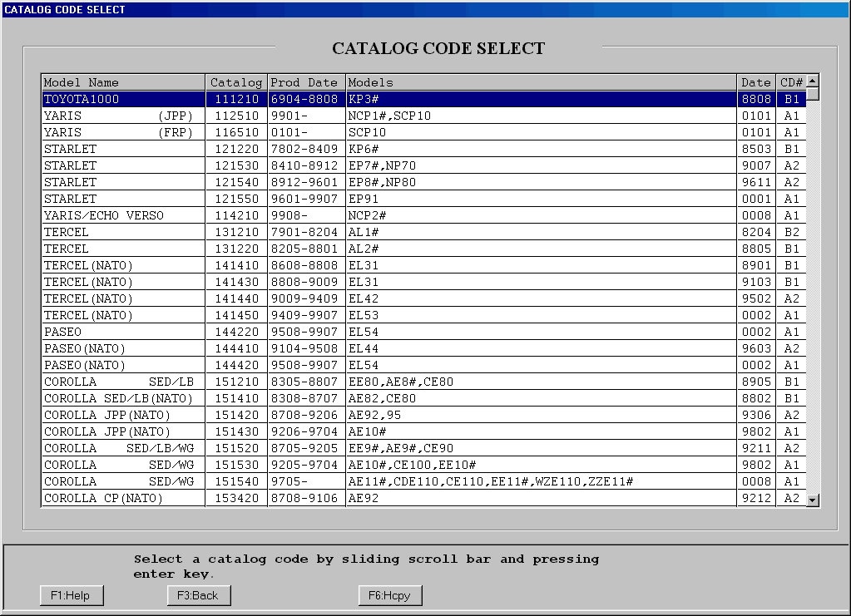Click the Catalog column header

point(236,82)
